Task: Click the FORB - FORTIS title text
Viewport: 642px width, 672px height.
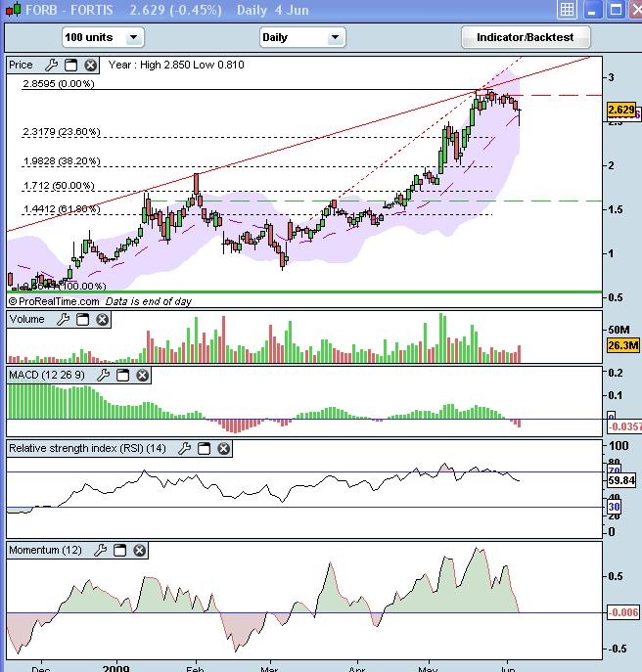Action: (69, 10)
